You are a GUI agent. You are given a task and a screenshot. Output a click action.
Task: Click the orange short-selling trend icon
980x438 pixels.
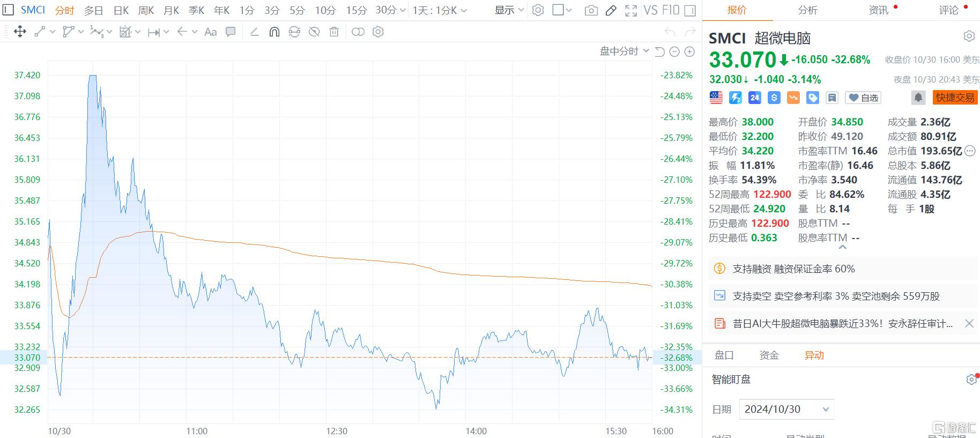793,98
